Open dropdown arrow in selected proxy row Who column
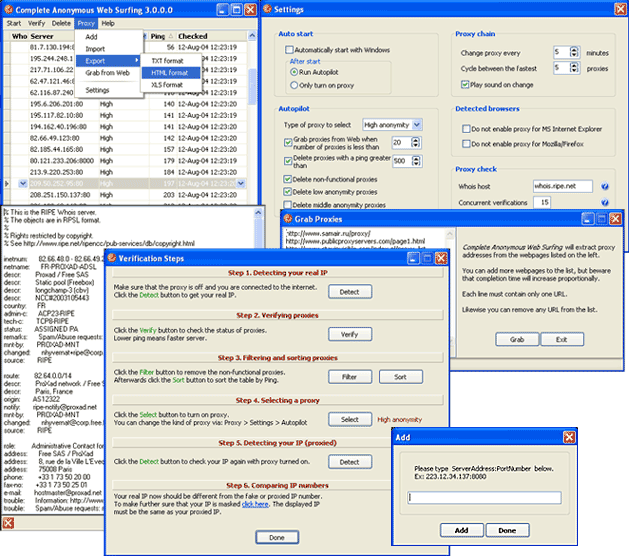This screenshot has width=629, height=556. pos(23,183)
